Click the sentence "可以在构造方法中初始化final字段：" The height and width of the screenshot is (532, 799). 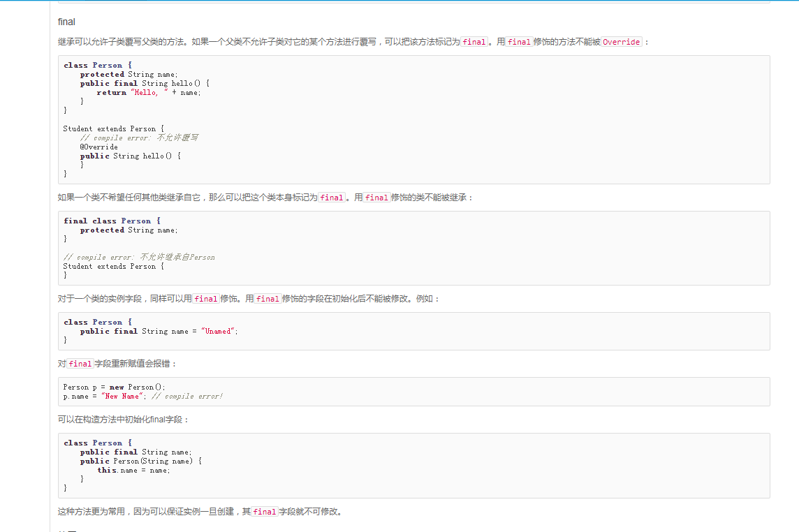[x=124, y=420]
